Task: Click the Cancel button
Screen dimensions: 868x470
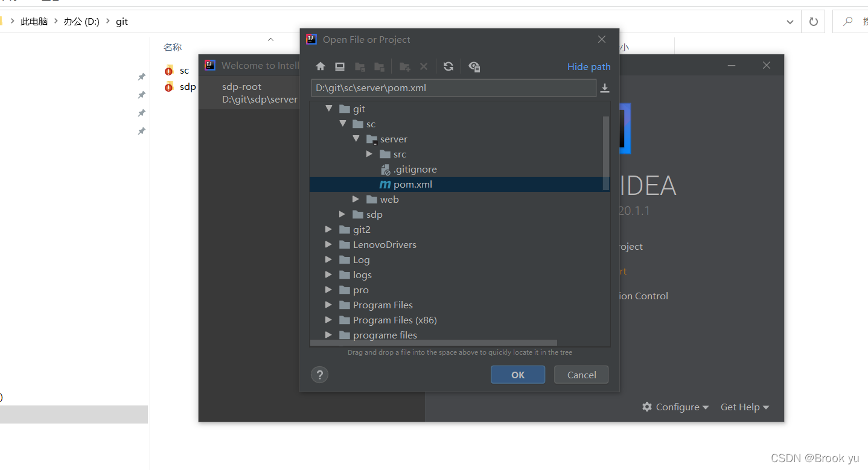Action: 582,375
